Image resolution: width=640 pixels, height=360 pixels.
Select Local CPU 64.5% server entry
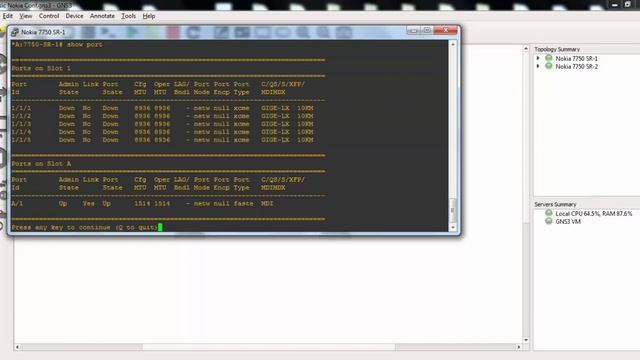click(593, 213)
